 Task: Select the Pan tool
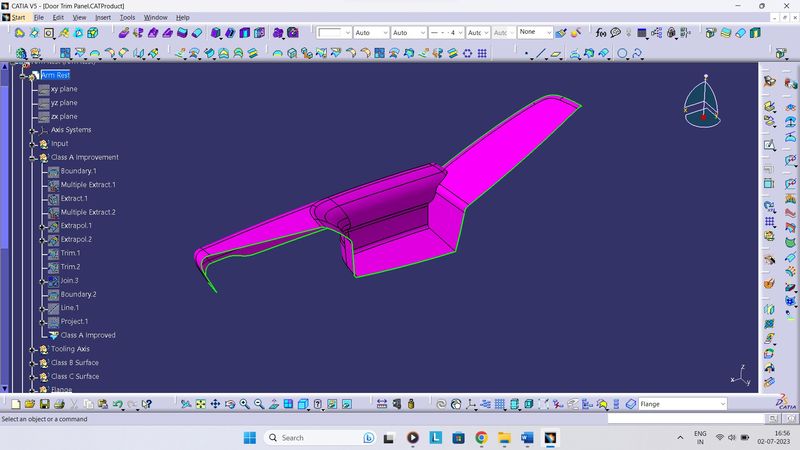215,404
